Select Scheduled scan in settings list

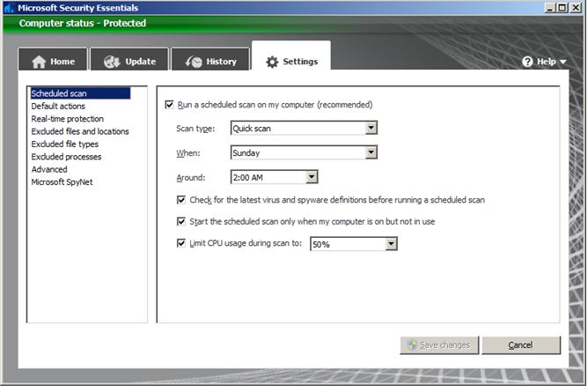pos(80,93)
